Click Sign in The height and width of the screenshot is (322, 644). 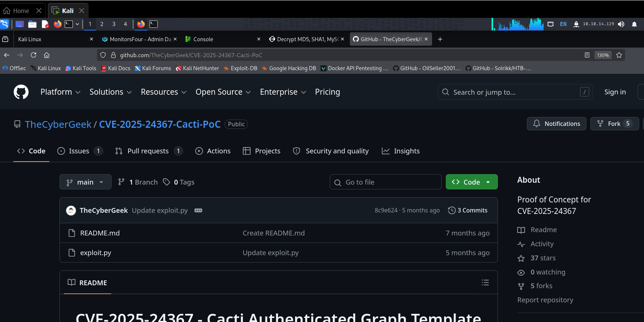[x=615, y=92]
